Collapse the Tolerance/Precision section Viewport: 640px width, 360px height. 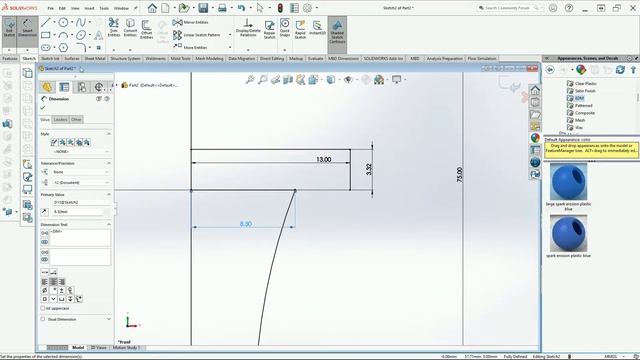tap(109, 163)
